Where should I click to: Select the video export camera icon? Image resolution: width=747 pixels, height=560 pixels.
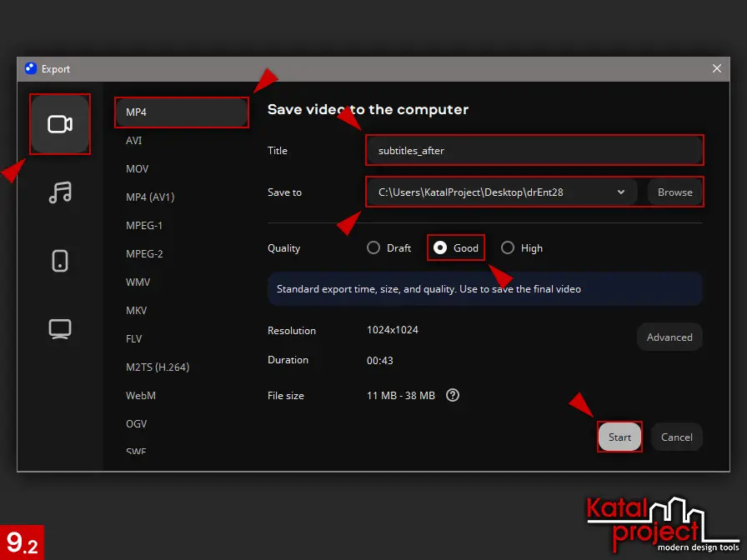[x=60, y=124]
